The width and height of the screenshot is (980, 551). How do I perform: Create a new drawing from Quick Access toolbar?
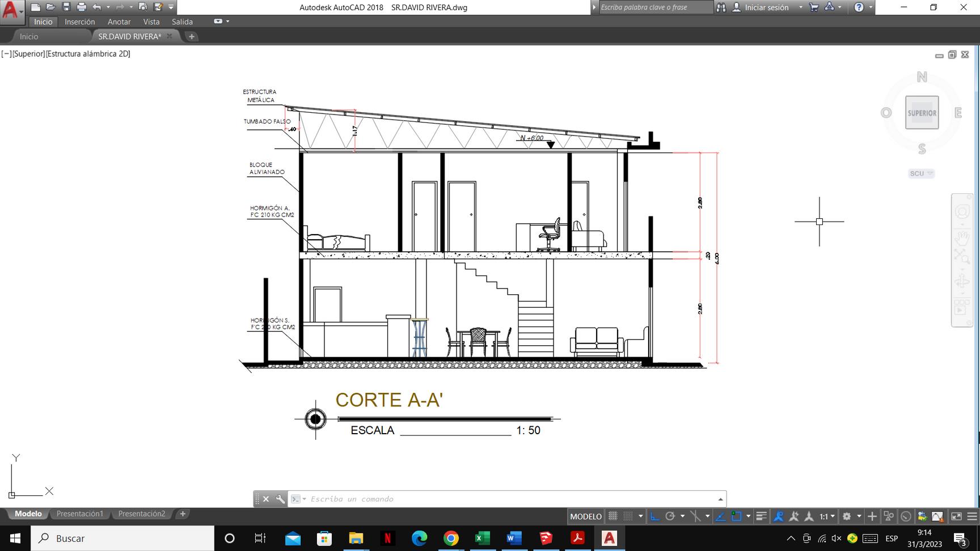(x=35, y=7)
